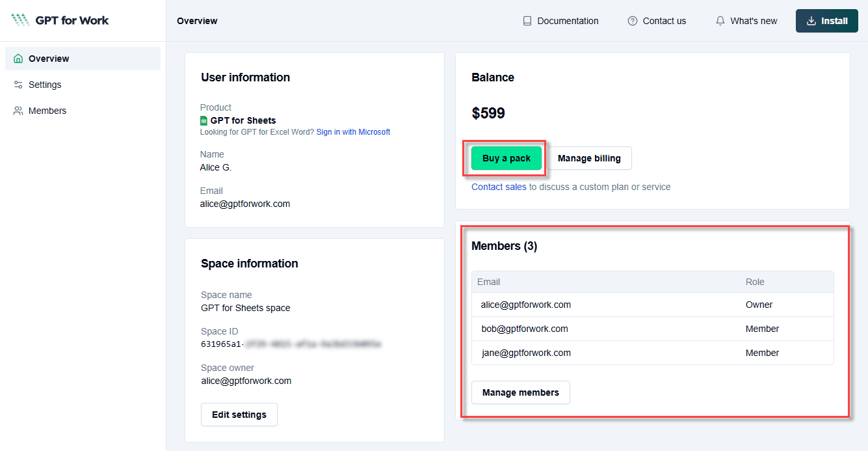
Task: Click the Edit settings button
Action: pyautogui.click(x=239, y=415)
